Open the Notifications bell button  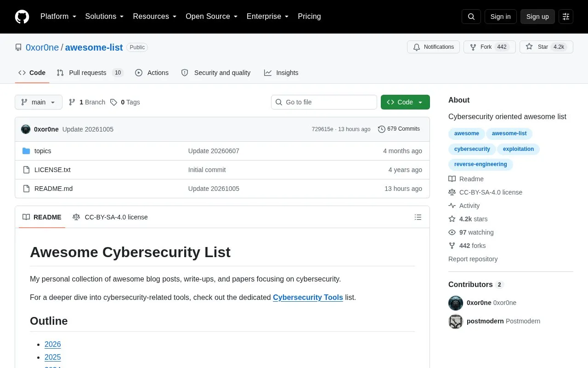coord(433,47)
